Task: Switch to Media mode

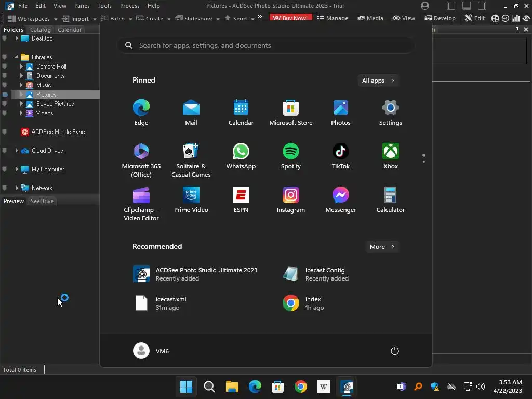Action: click(370, 18)
